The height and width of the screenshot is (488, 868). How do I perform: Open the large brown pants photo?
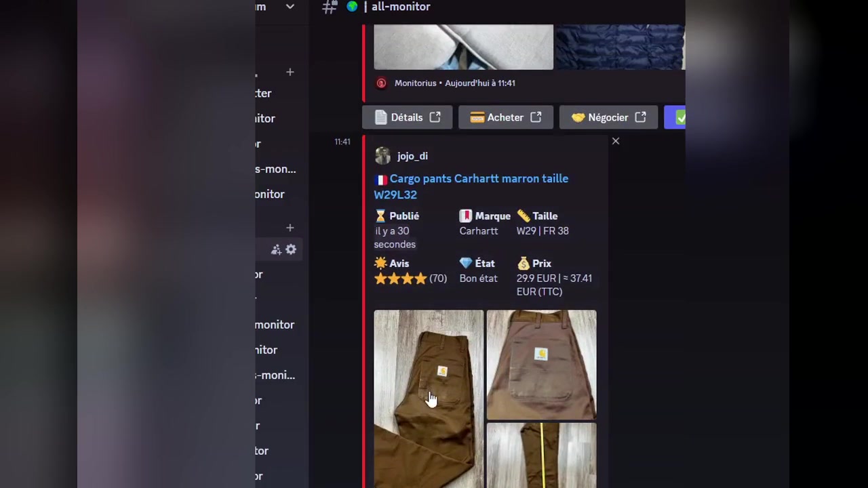click(429, 399)
